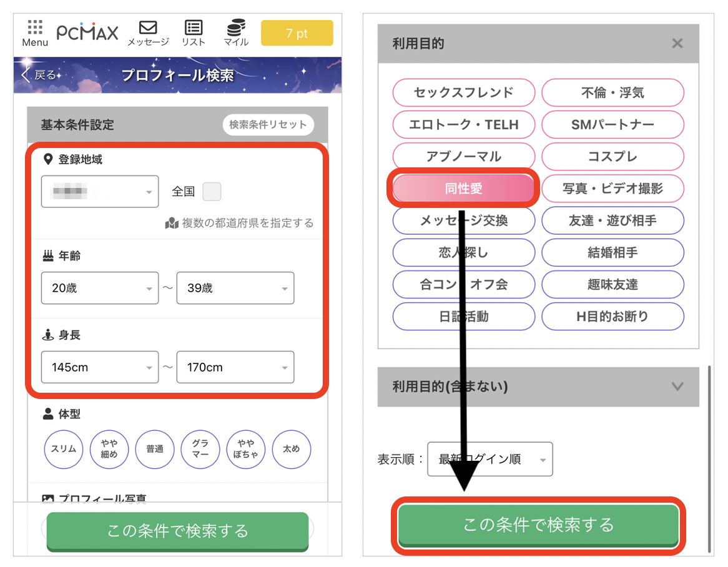
Task: Click the 検索条件リセット button
Action: pyautogui.click(x=268, y=124)
